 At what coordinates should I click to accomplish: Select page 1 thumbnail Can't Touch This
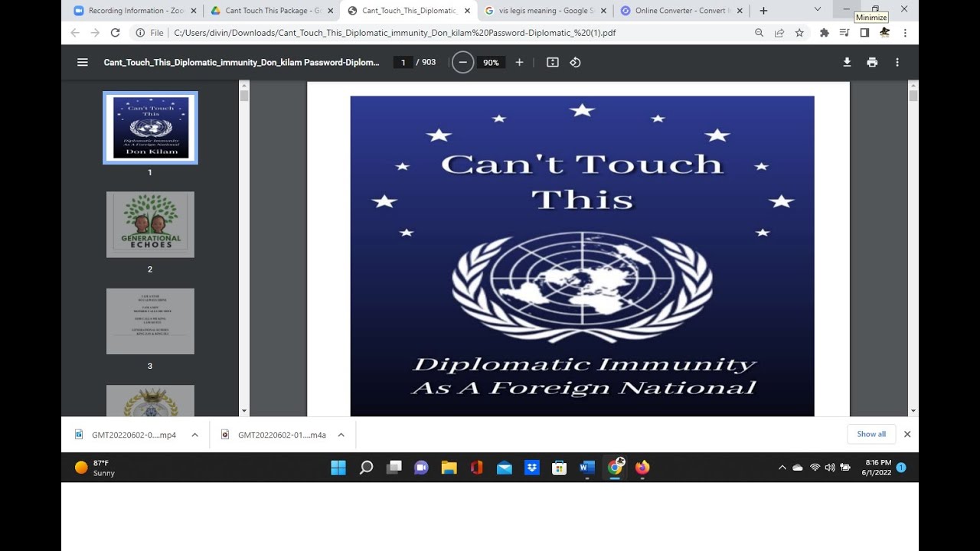coord(150,128)
